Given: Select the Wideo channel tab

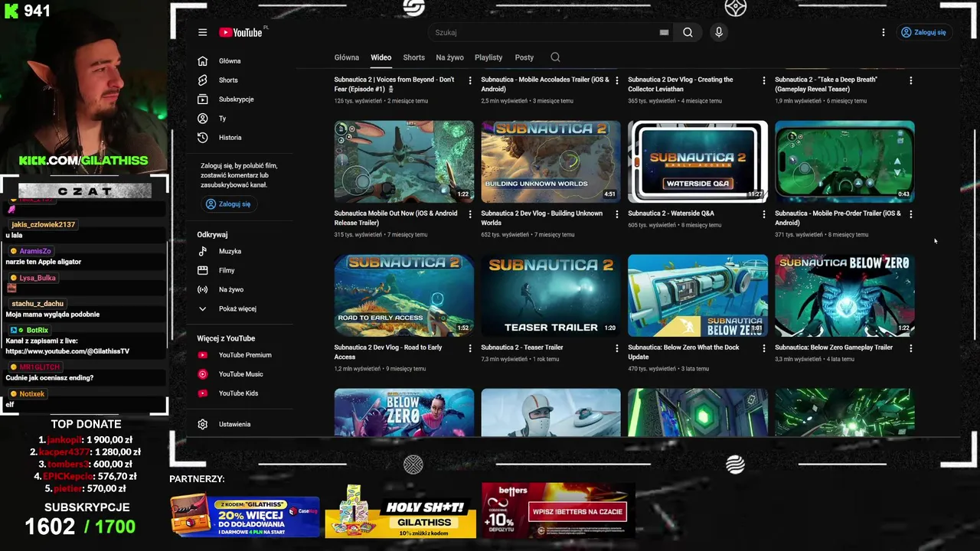Looking at the screenshot, I should point(381,57).
